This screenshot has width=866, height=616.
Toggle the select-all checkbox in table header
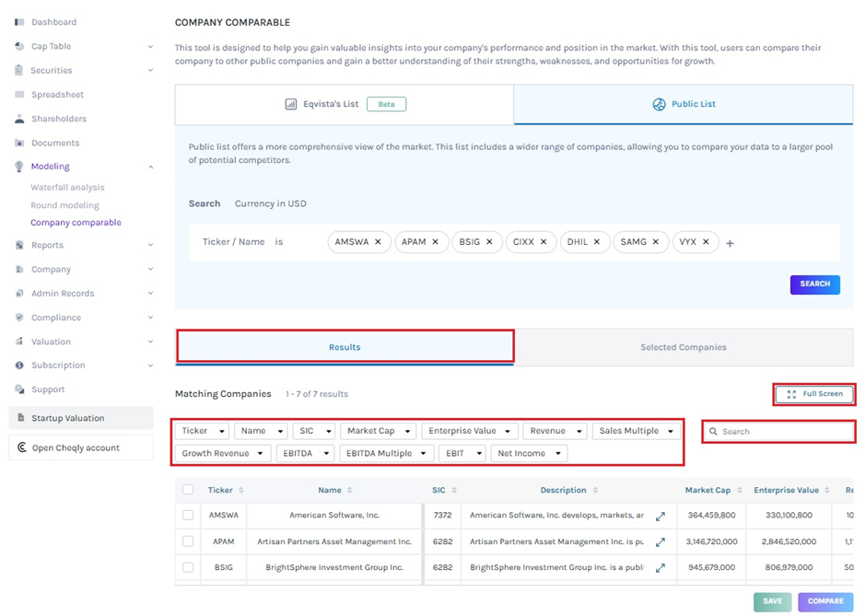pyautogui.click(x=189, y=490)
